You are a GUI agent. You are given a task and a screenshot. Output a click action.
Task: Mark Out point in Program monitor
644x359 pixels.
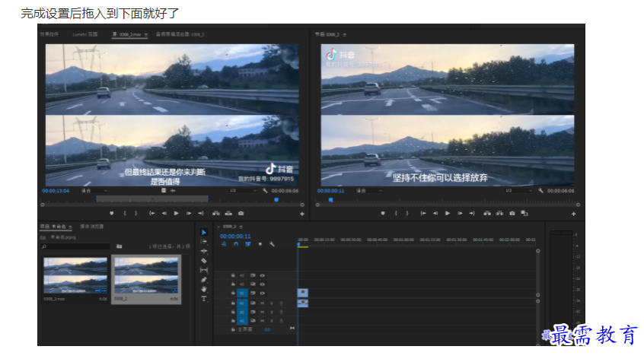click(407, 214)
